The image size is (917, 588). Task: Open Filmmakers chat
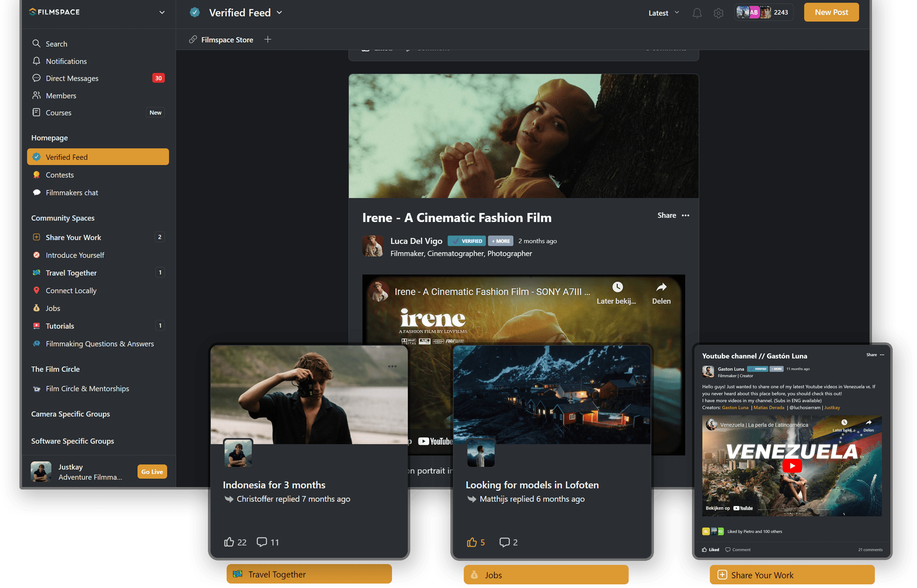98,192
